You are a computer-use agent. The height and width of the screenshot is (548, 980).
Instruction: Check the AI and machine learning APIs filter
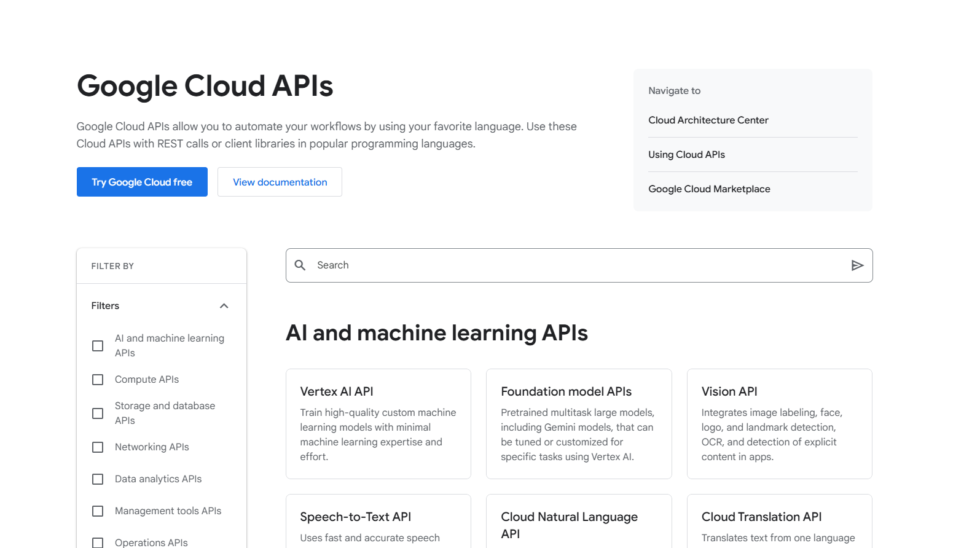[98, 346]
